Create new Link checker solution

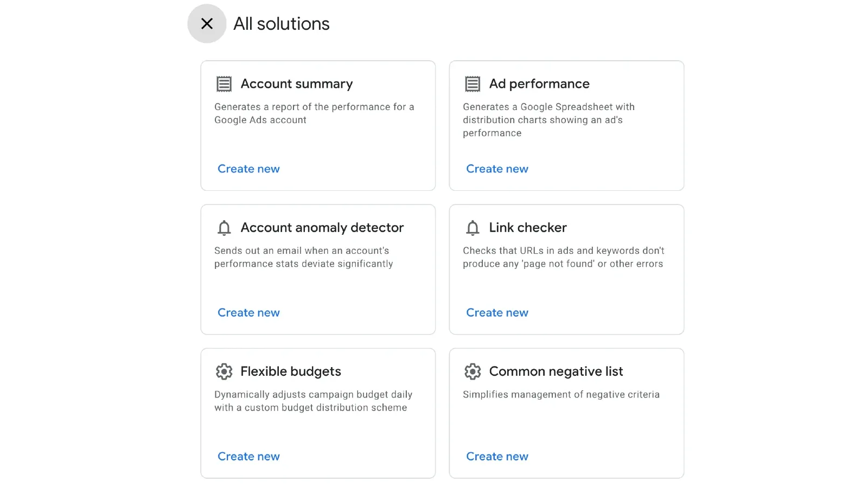point(497,312)
